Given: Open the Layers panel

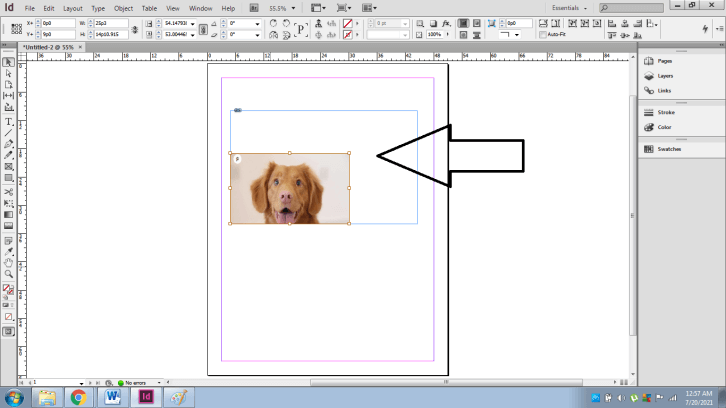Looking at the screenshot, I should 665,76.
